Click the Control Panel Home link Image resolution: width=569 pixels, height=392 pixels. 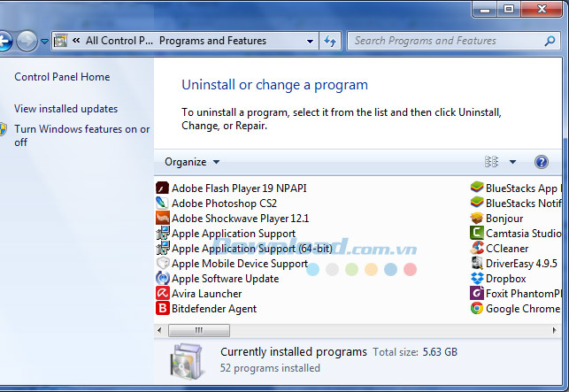point(62,77)
